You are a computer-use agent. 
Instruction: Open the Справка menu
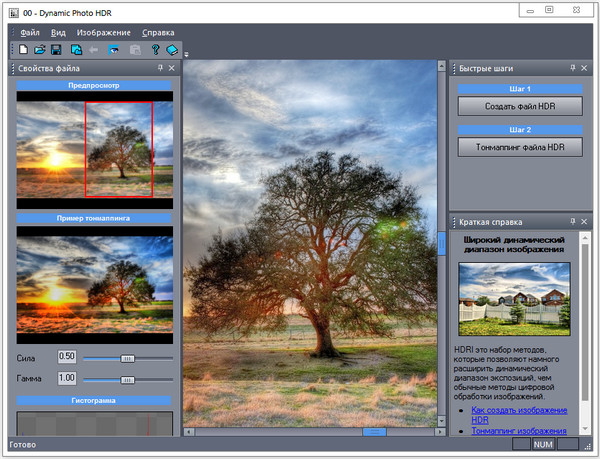coord(157,33)
